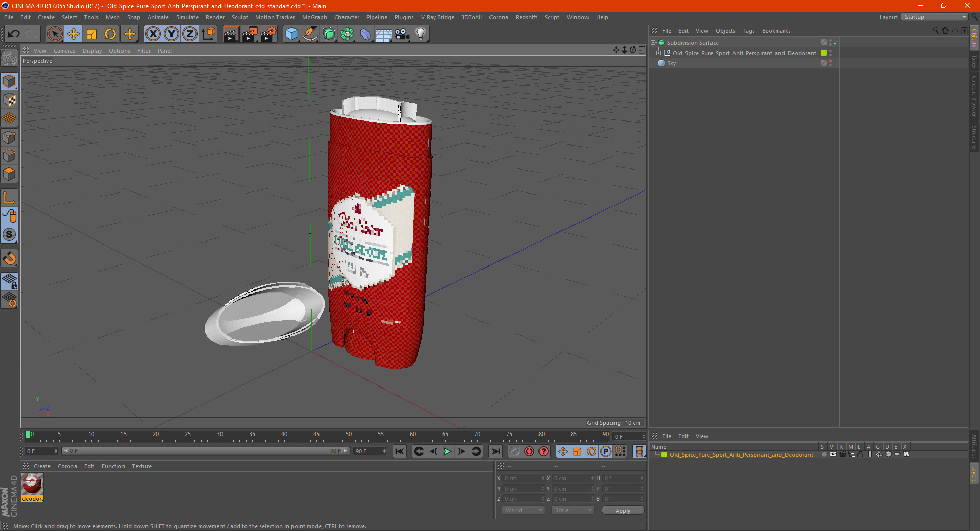Open the Scale mode dropdown
The width and height of the screenshot is (980, 531).
coord(573,510)
